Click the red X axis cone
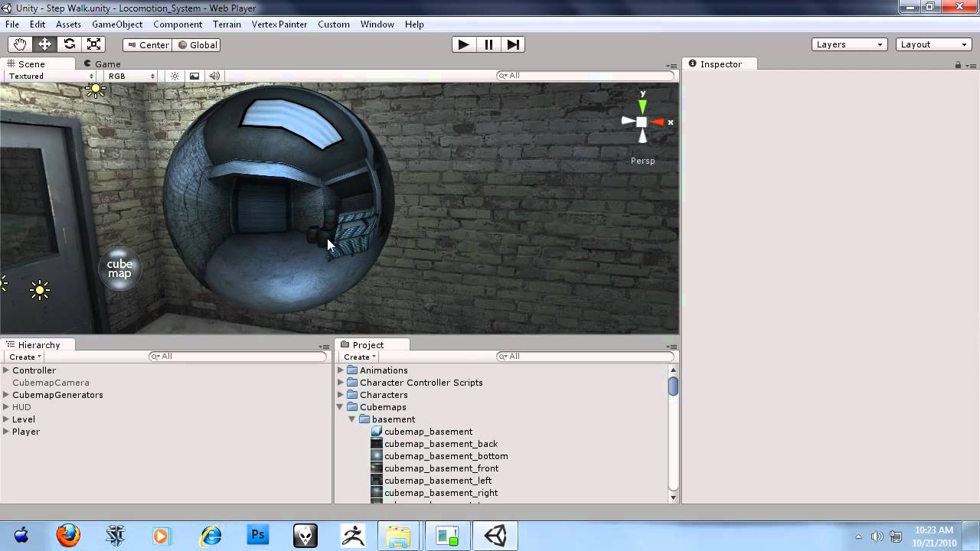The height and width of the screenshot is (551, 980). click(658, 122)
